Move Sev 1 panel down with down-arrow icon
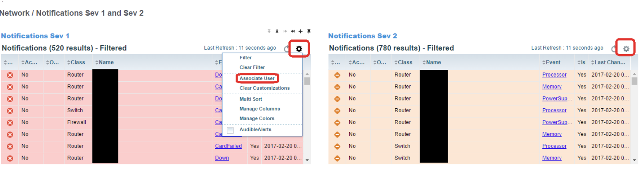Image resolution: width=644 pixels, height=178 pixels. click(x=277, y=31)
